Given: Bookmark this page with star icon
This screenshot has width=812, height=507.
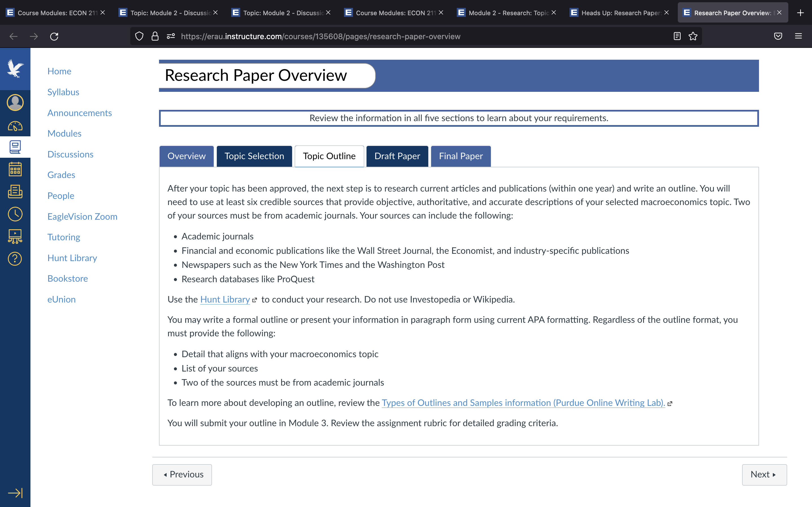Looking at the screenshot, I should [x=693, y=36].
